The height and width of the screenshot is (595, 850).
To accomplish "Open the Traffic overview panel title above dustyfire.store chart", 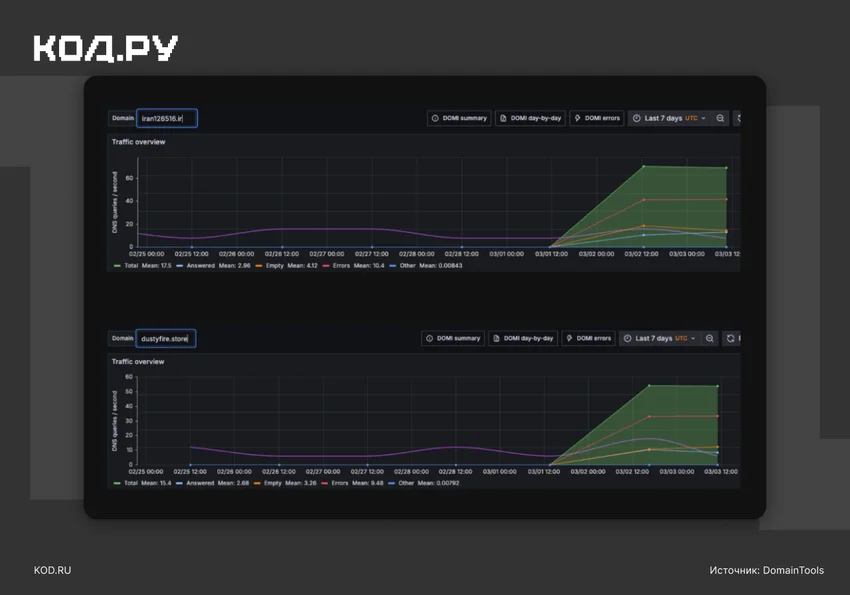I will coord(138,361).
